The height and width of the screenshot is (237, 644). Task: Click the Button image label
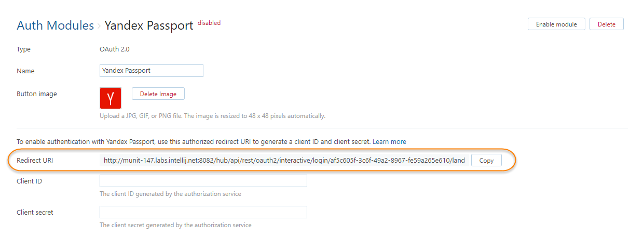(37, 94)
